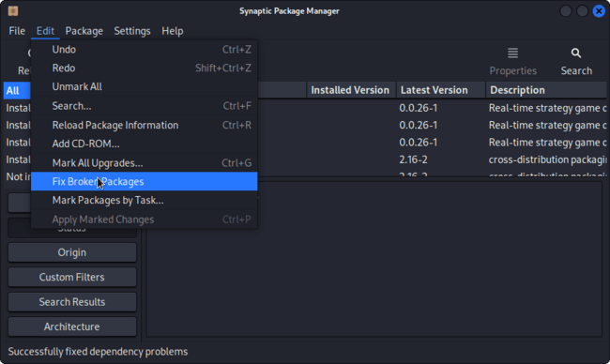Close the Synaptic window

click(x=599, y=11)
